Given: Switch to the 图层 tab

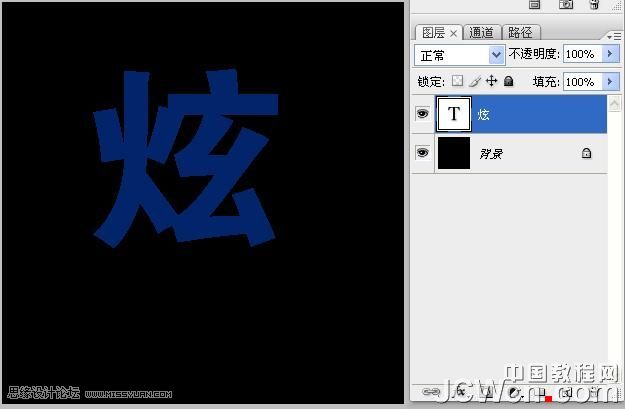Looking at the screenshot, I should pos(433,33).
